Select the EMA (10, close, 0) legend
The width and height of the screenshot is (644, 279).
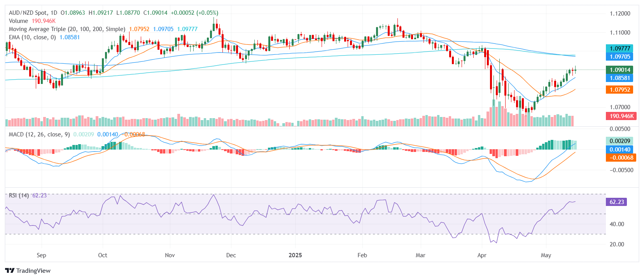pos(32,37)
